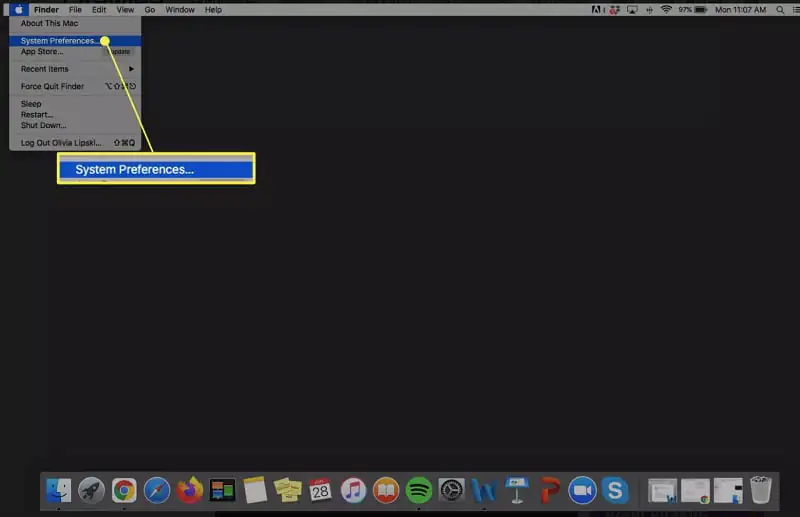The height and width of the screenshot is (517, 800).
Task: Open the Notes app in dock
Action: point(255,490)
